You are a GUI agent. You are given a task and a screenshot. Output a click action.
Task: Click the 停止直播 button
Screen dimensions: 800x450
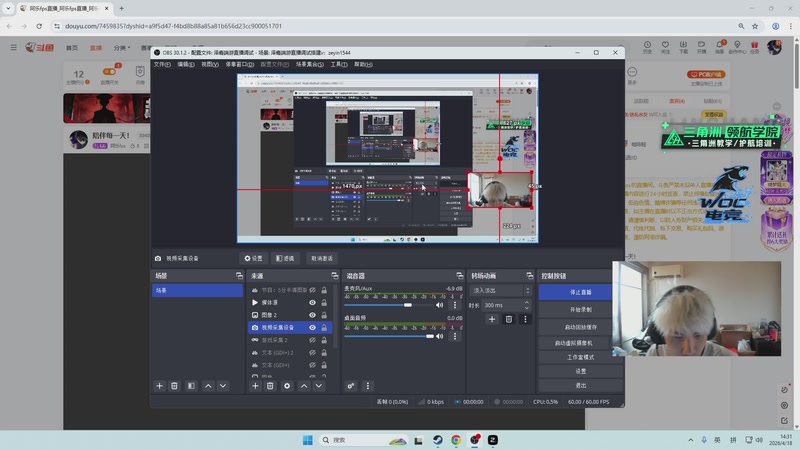pyautogui.click(x=580, y=292)
